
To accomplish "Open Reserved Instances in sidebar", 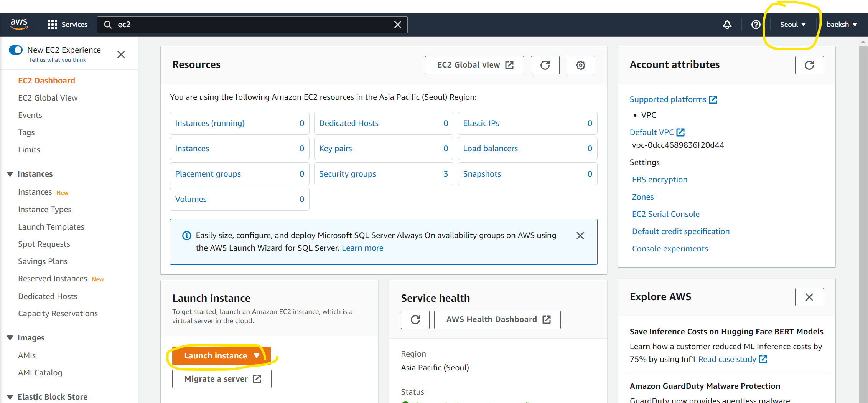I will click(53, 279).
